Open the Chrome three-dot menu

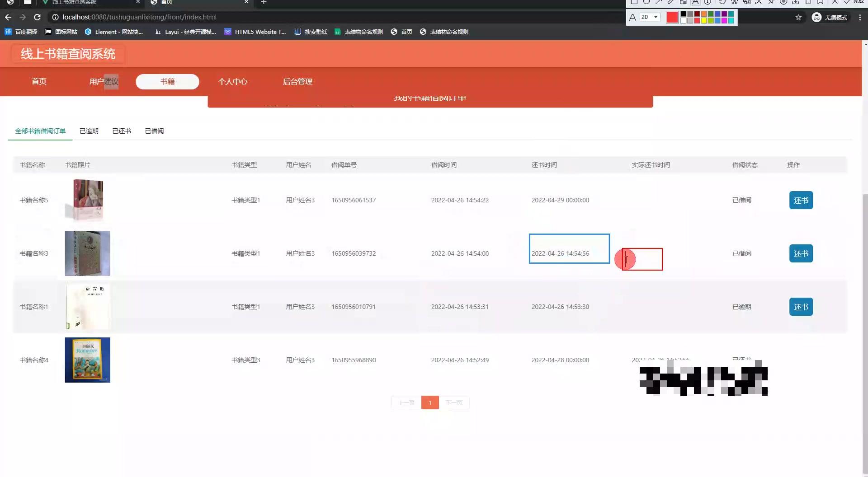point(860,17)
